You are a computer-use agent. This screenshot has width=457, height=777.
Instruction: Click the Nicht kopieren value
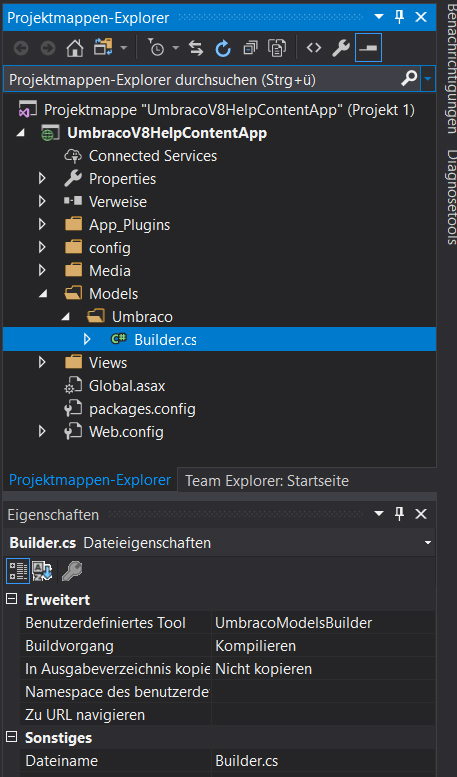(324, 669)
